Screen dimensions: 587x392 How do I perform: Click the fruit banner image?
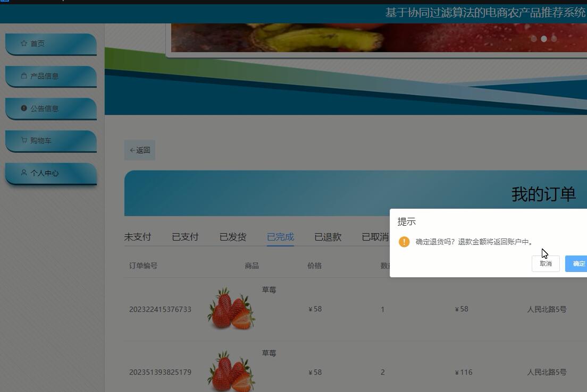coord(379,37)
